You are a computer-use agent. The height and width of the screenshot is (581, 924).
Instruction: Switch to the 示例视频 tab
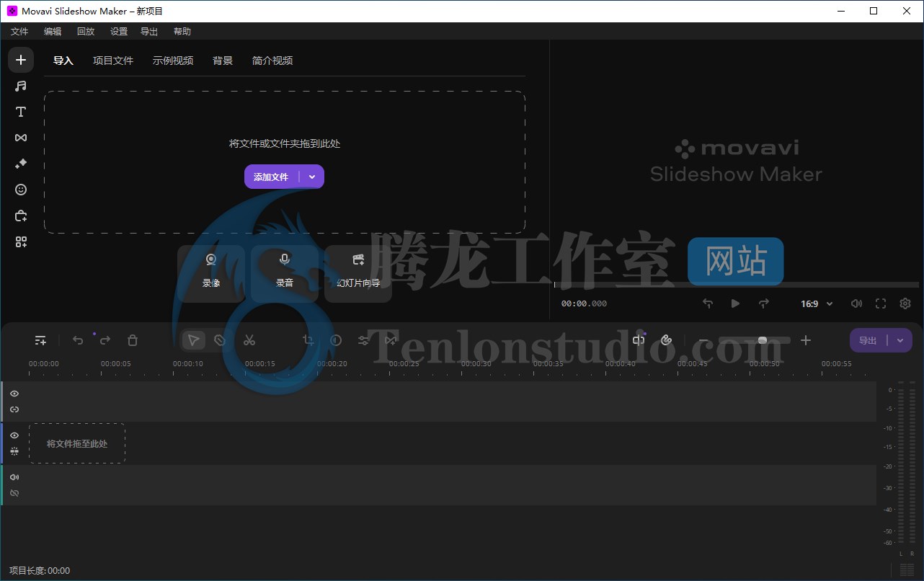click(x=173, y=61)
